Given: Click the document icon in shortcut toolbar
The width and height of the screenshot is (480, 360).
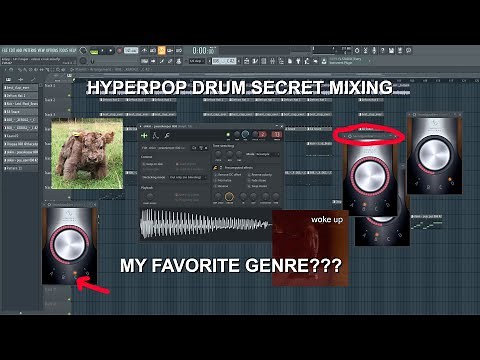Looking at the screenshot, I should [x=290, y=61].
